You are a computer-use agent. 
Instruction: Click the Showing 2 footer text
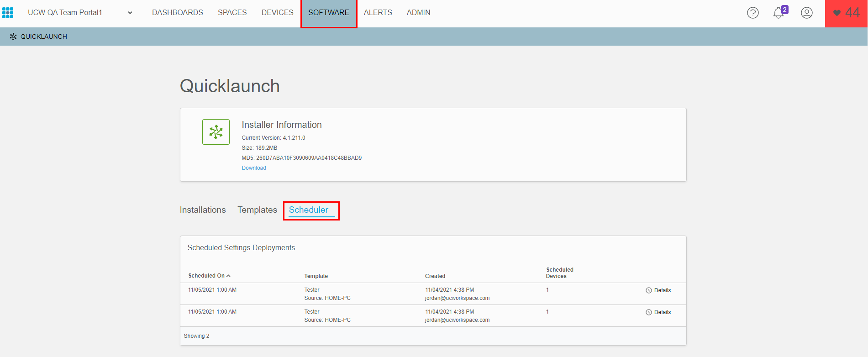pos(197,336)
